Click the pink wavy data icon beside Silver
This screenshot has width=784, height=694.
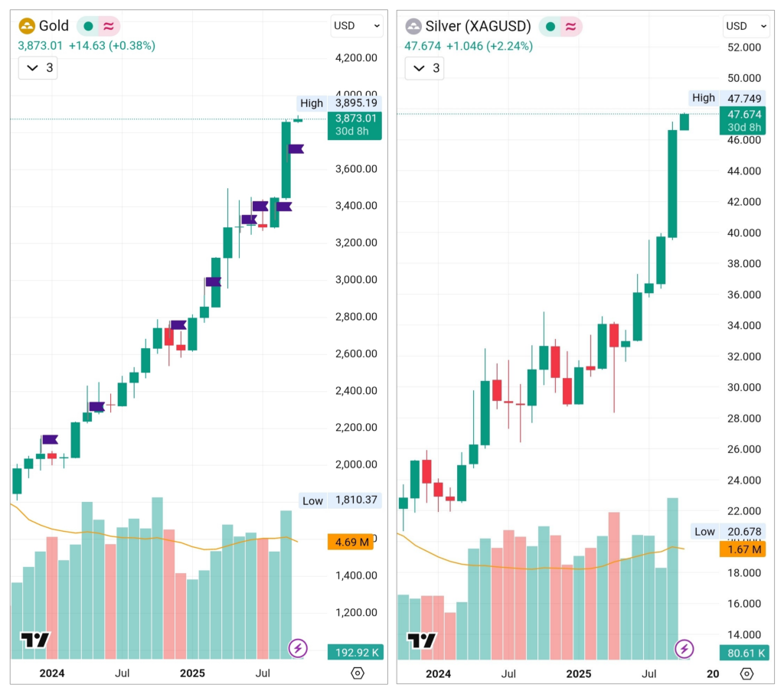pyautogui.click(x=570, y=26)
